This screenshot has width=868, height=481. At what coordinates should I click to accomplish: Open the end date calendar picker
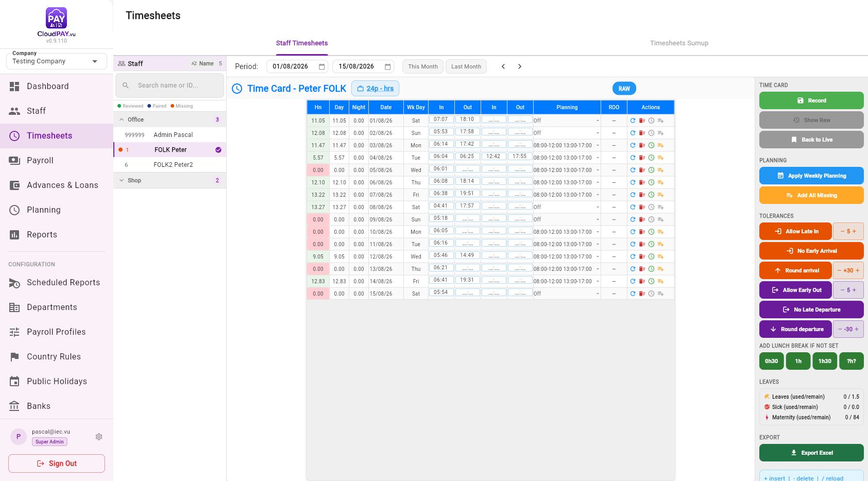tap(388, 66)
